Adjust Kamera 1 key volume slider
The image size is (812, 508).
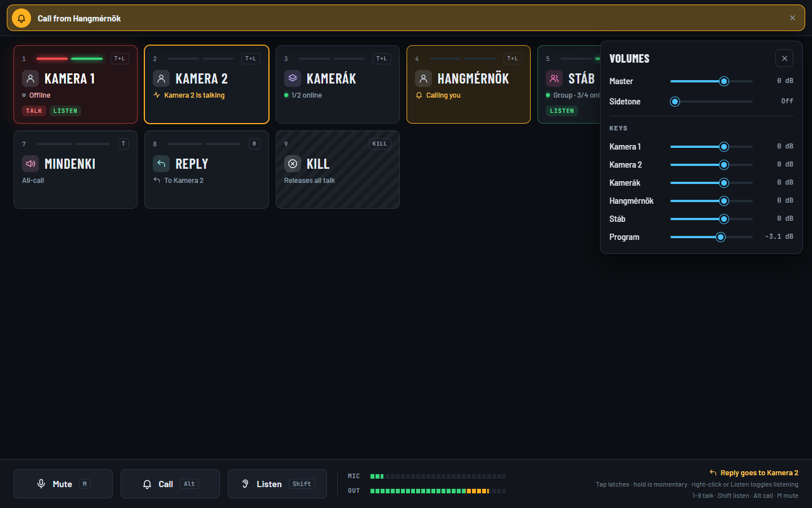(712, 147)
